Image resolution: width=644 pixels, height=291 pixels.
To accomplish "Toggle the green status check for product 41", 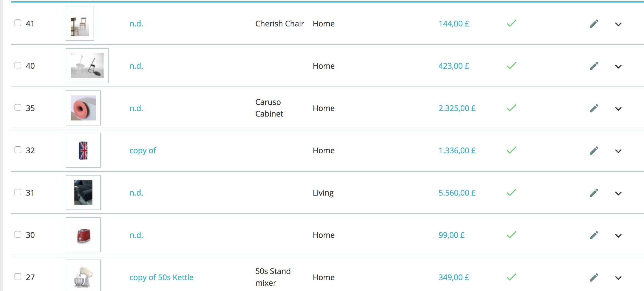I will coord(511,23).
